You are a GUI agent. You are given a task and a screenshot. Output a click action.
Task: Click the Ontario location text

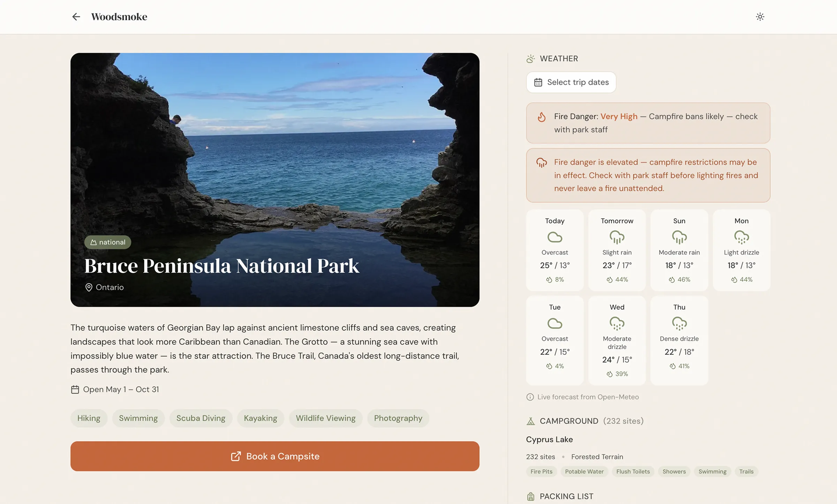(110, 287)
